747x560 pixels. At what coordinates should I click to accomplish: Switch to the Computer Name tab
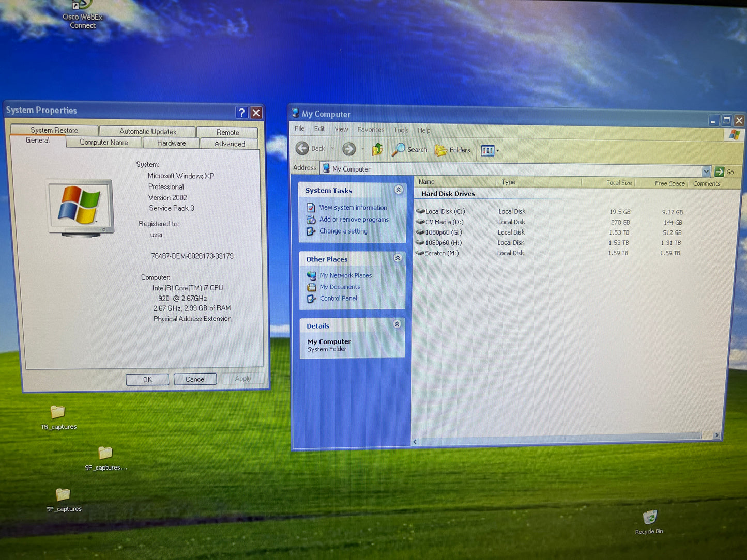coord(104,142)
